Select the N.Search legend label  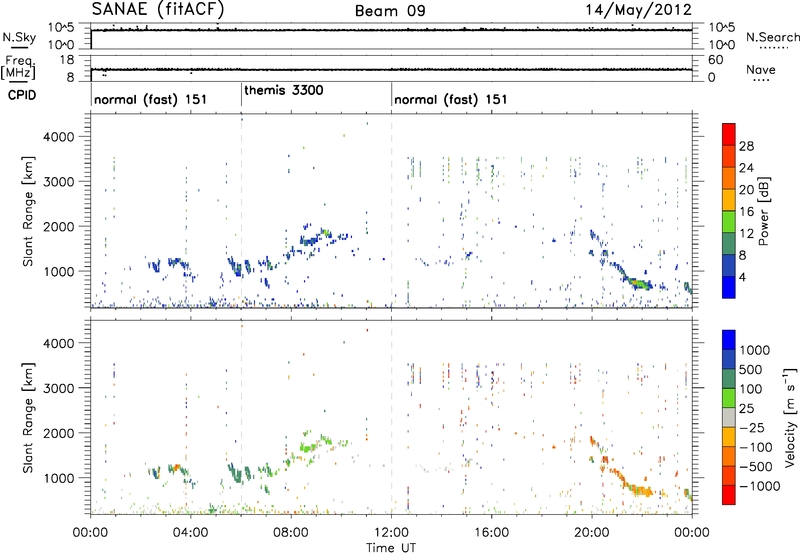(772, 37)
